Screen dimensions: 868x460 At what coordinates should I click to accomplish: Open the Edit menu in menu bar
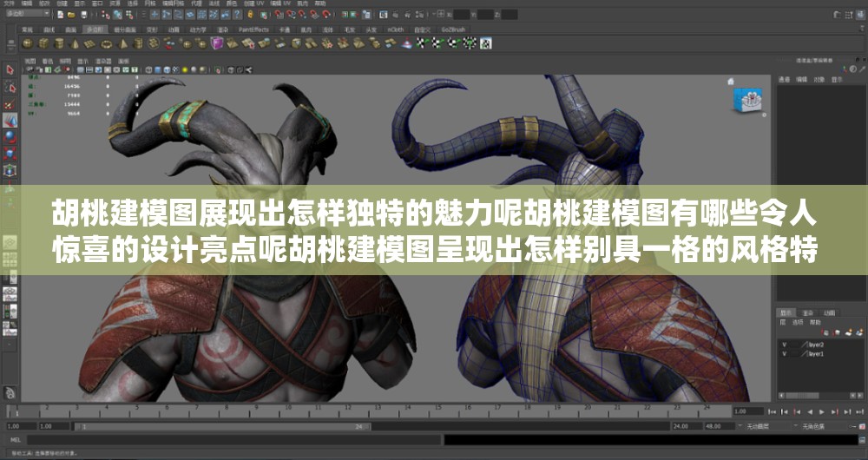point(27,3)
